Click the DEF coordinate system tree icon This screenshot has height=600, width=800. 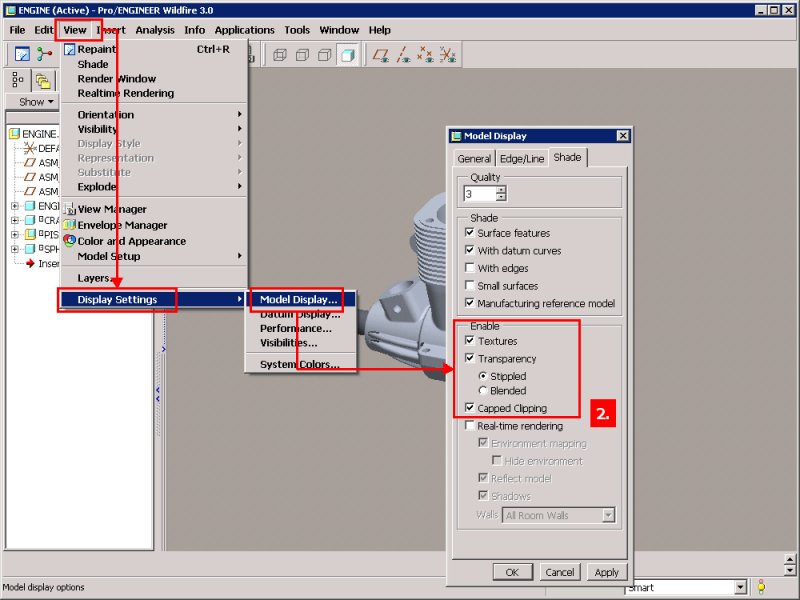click(30, 148)
